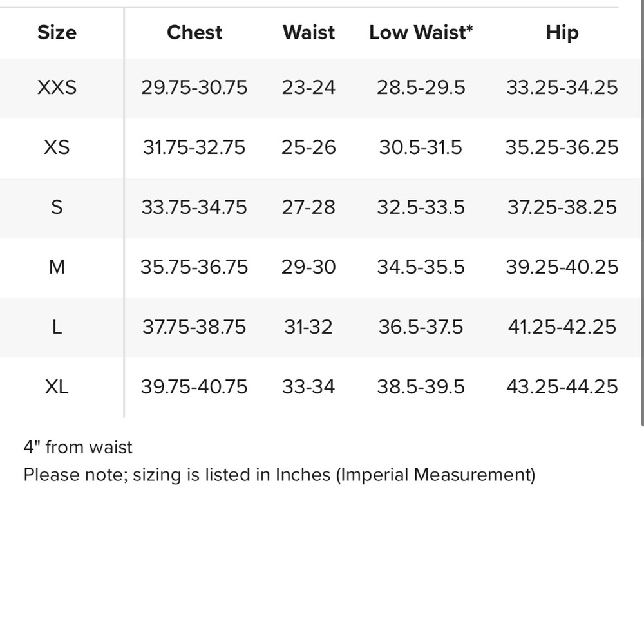
Task: Click waist value 27-28 for size S
Action: click(x=308, y=207)
